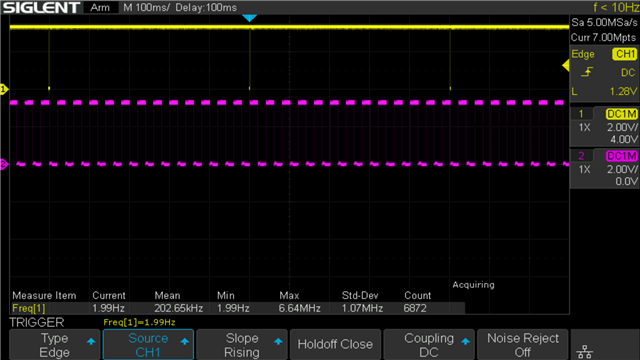Image resolution: width=640 pixels, height=360 pixels.
Task: Select the yellow CH1 trigger source badge
Action: (624, 54)
